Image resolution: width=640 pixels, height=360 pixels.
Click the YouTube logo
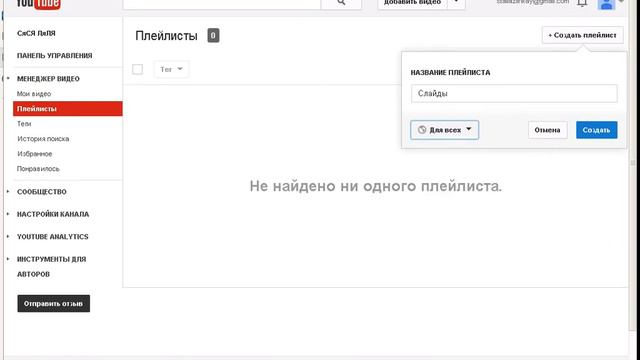tap(38, 4)
